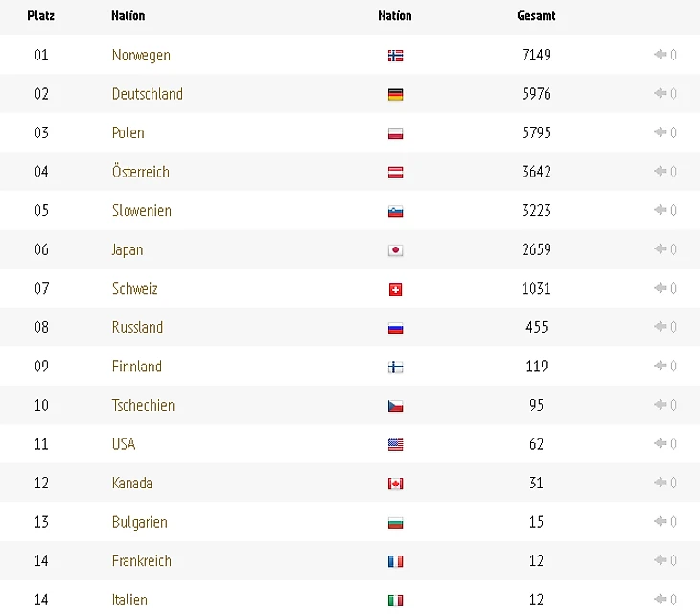Open the Norwegen nation link
The height and width of the screenshot is (615, 700).
pyautogui.click(x=141, y=55)
